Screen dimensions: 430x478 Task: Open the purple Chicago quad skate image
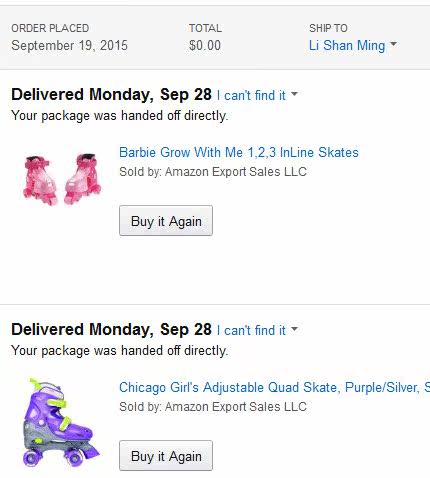(61, 422)
